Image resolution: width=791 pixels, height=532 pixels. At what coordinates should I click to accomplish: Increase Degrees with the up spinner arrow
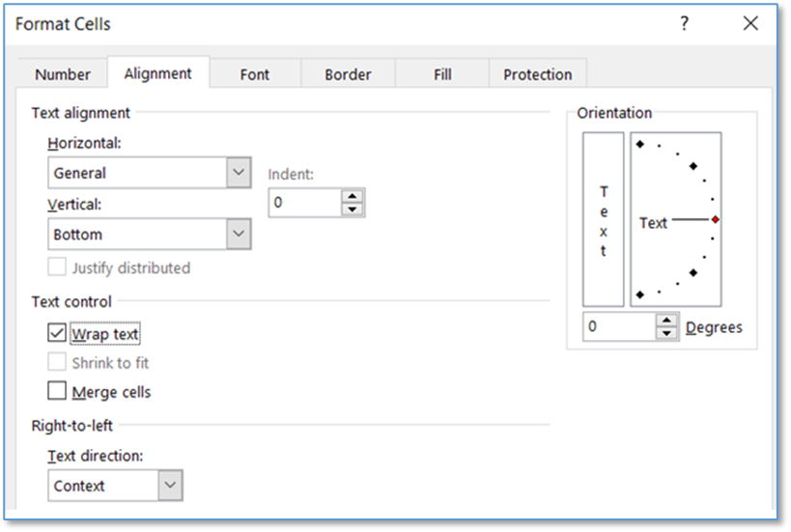667,321
